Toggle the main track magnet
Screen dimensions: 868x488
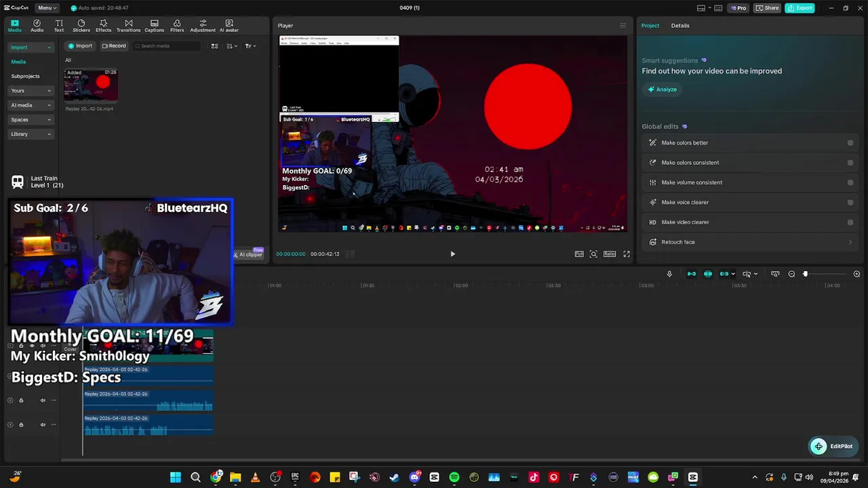pos(692,274)
